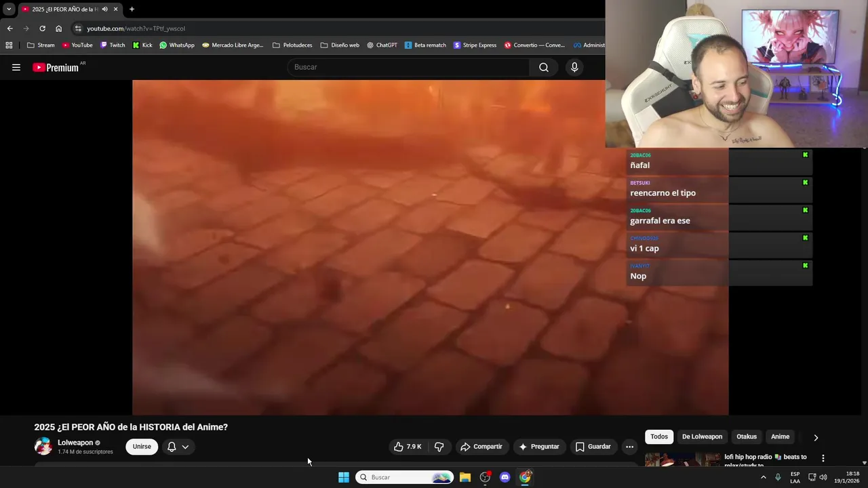This screenshot has height=488, width=868.
Task: Click the video title text
Action: [x=131, y=427]
